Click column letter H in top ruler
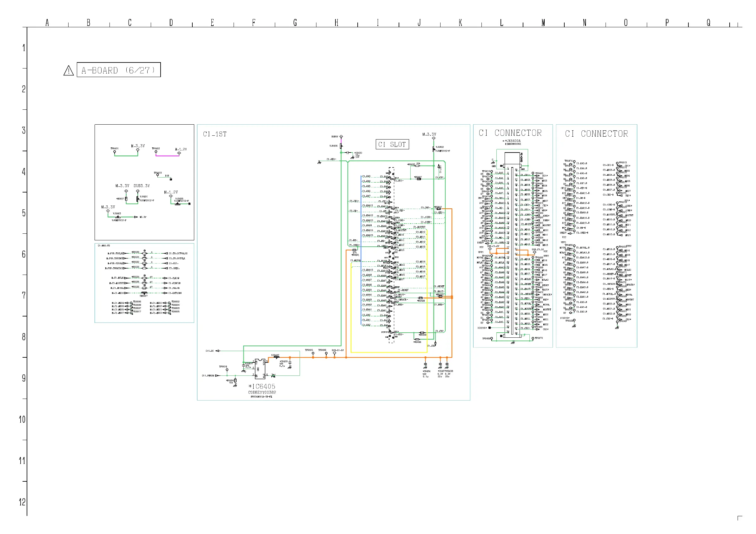756x534 pixels. pyautogui.click(x=336, y=23)
